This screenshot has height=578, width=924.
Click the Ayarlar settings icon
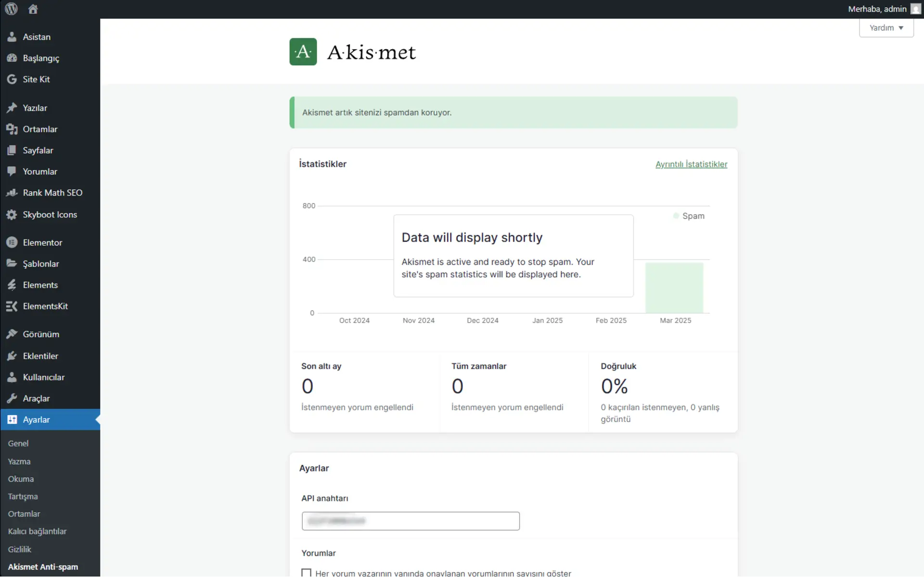point(12,420)
